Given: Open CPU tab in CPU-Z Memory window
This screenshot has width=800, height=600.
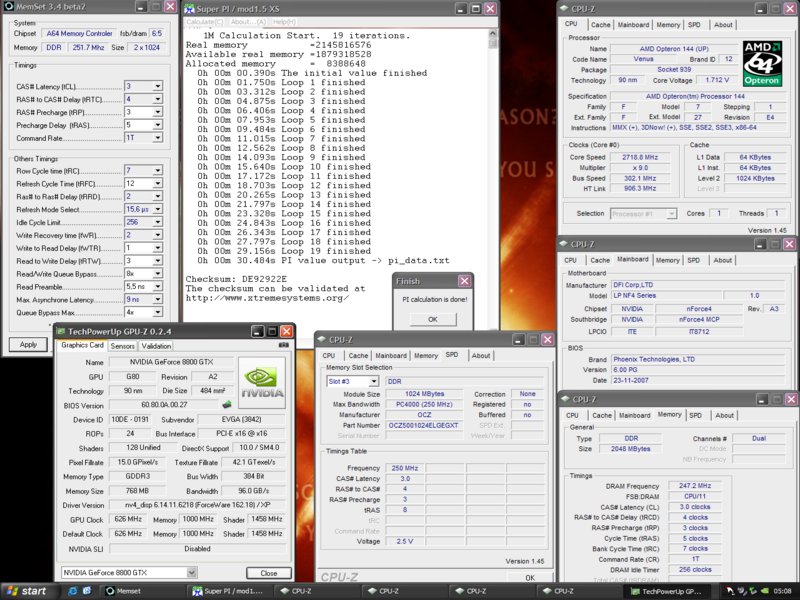Looking at the screenshot, I should [x=572, y=415].
